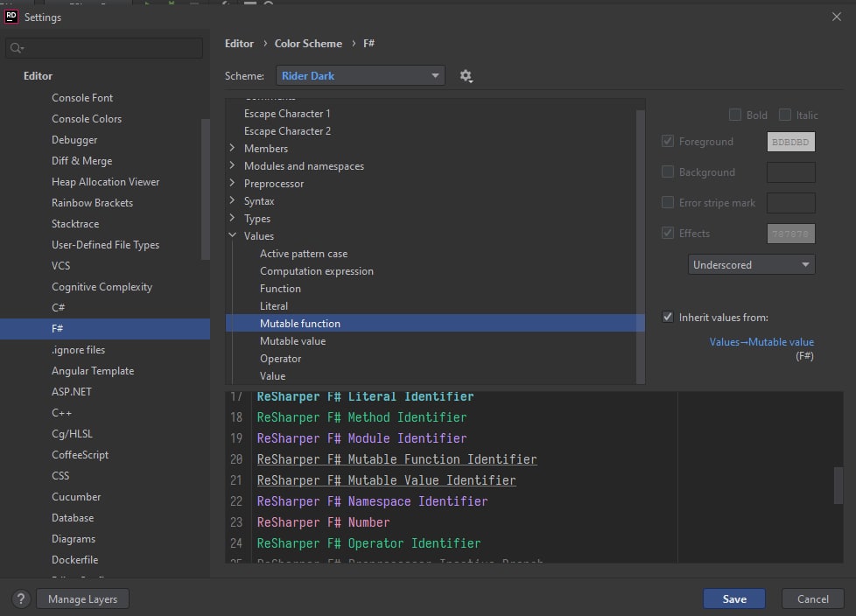Click the scheme settings gear icon
856x616 pixels.
466,76
